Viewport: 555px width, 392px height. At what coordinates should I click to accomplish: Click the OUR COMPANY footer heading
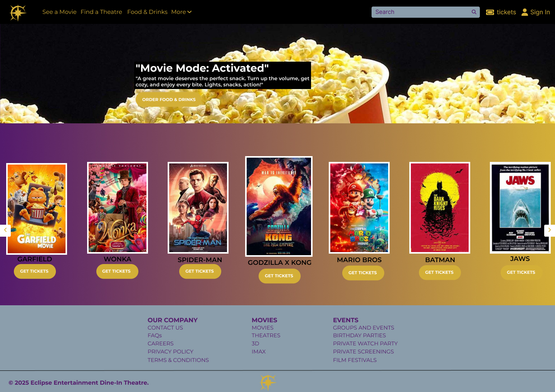tap(173, 320)
